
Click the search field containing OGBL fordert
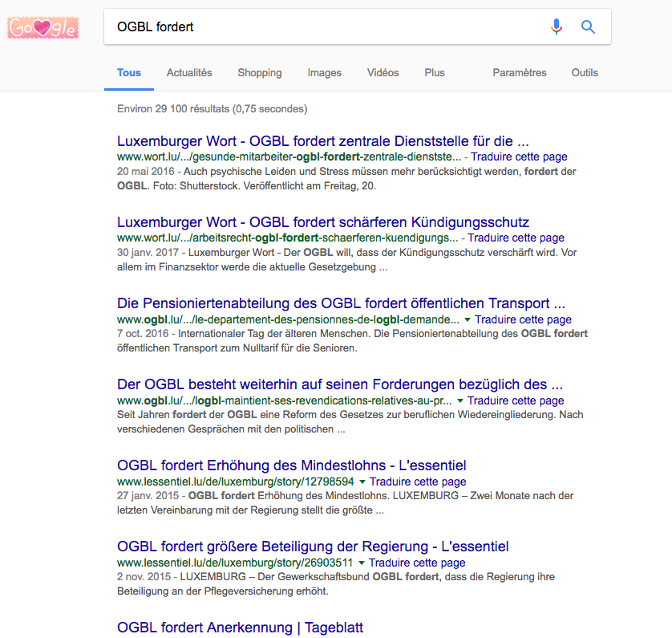point(321,27)
